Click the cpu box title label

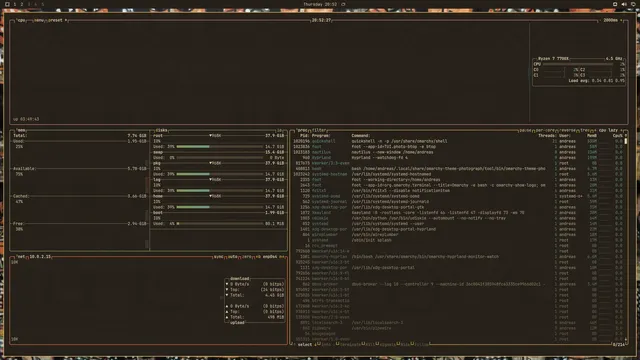tap(21, 20)
